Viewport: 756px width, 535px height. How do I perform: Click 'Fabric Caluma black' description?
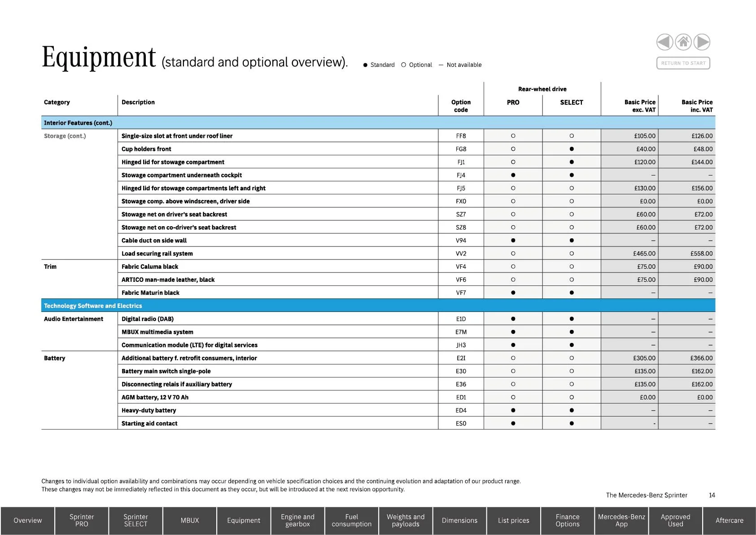click(150, 267)
